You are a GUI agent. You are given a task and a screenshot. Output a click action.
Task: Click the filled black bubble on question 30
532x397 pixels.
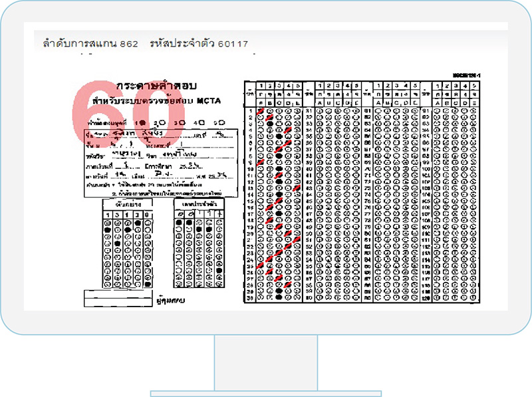click(x=279, y=298)
